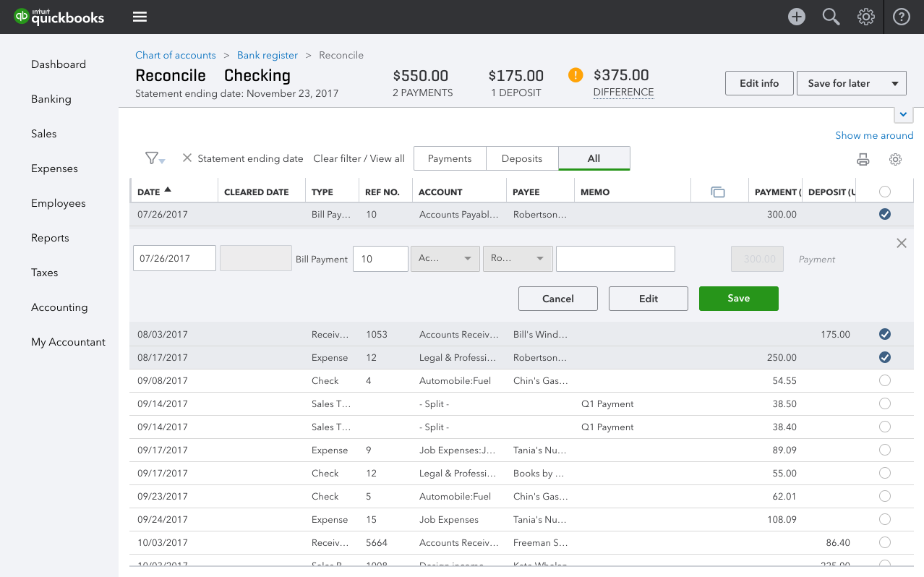Click the attachments column header icon

pos(717,192)
